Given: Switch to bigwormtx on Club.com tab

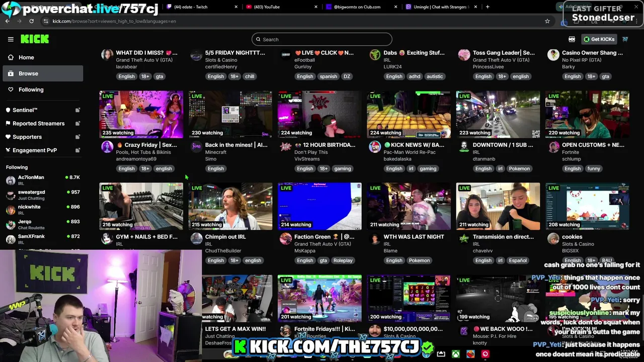Looking at the screenshot, I should [361, 7].
